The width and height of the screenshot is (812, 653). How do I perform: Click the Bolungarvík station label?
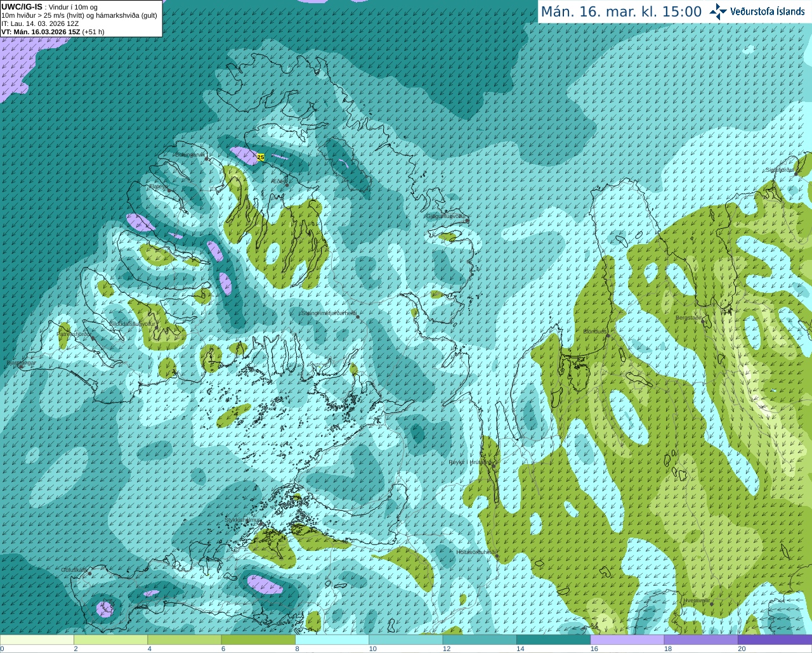point(190,154)
